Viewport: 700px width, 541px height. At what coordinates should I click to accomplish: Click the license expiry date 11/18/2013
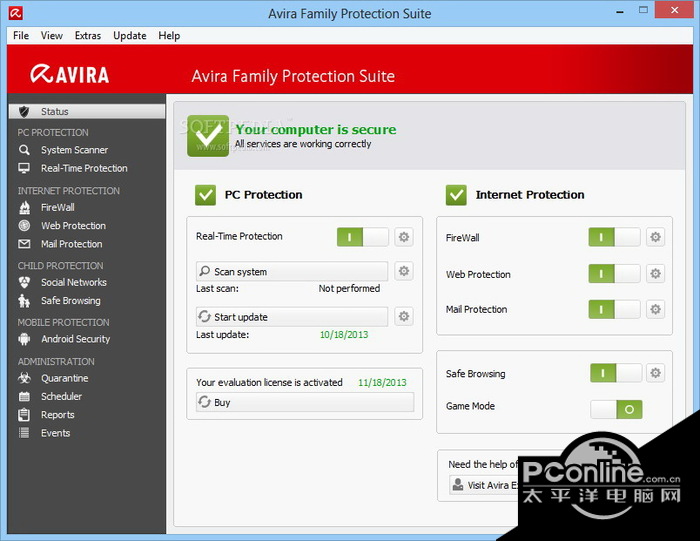pyautogui.click(x=382, y=383)
